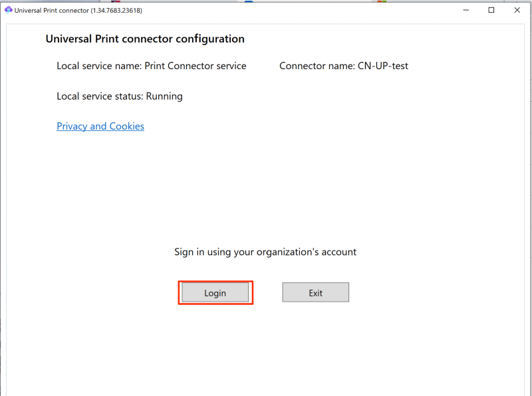Image resolution: width=532 pixels, height=396 pixels.
Task: Open the Privacy and Cookies link
Action: [100, 126]
